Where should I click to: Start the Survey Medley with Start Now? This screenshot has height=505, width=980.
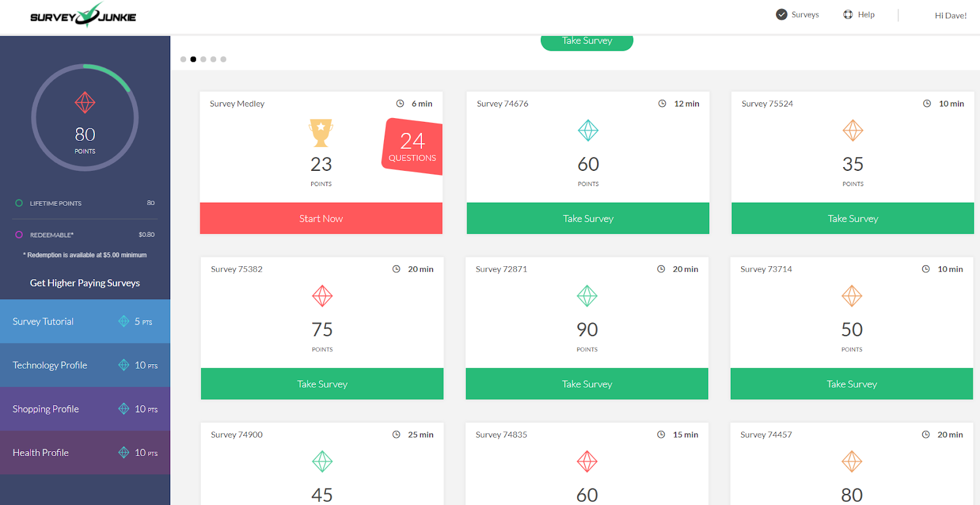[x=321, y=219]
